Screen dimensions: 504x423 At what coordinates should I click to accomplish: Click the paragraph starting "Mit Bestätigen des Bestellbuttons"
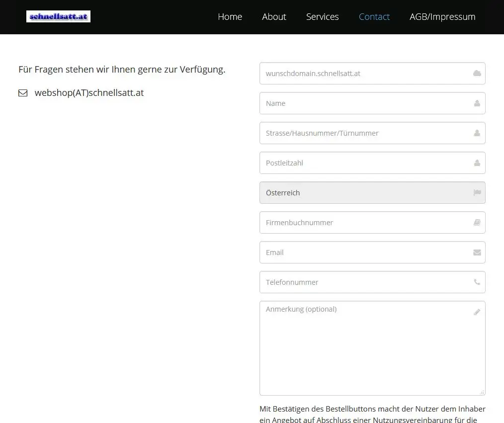372,415
